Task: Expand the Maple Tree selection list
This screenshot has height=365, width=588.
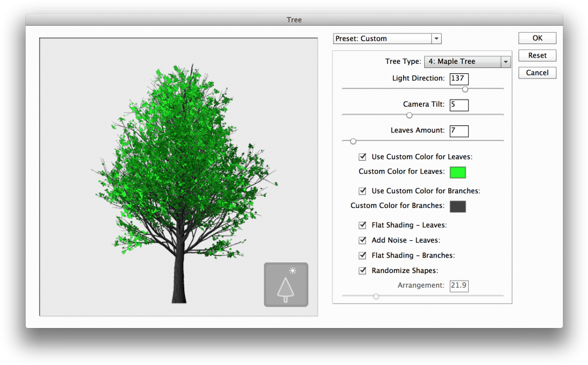Action: tap(506, 61)
